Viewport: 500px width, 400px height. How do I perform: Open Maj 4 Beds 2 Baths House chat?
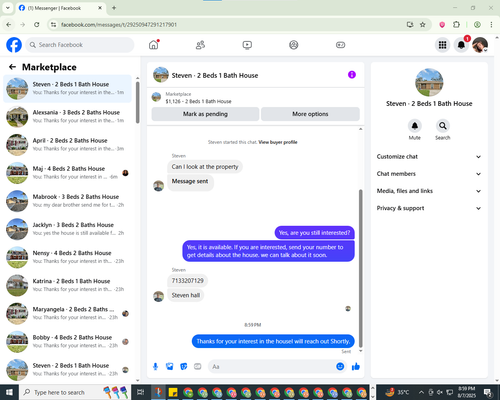pos(67,173)
